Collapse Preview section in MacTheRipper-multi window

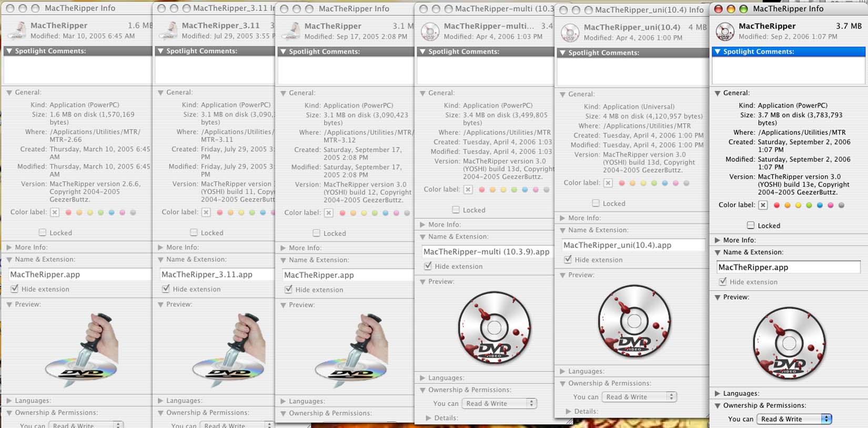pyautogui.click(x=422, y=282)
